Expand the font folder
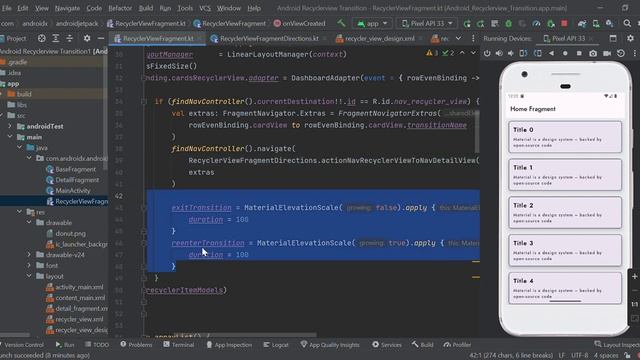Image resolution: width=640 pixels, height=360 pixels. (29, 265)
